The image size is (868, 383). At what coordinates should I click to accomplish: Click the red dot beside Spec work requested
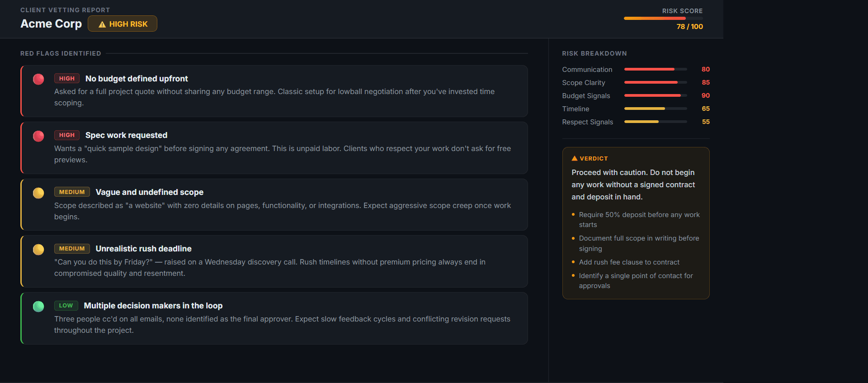point(38,136)
